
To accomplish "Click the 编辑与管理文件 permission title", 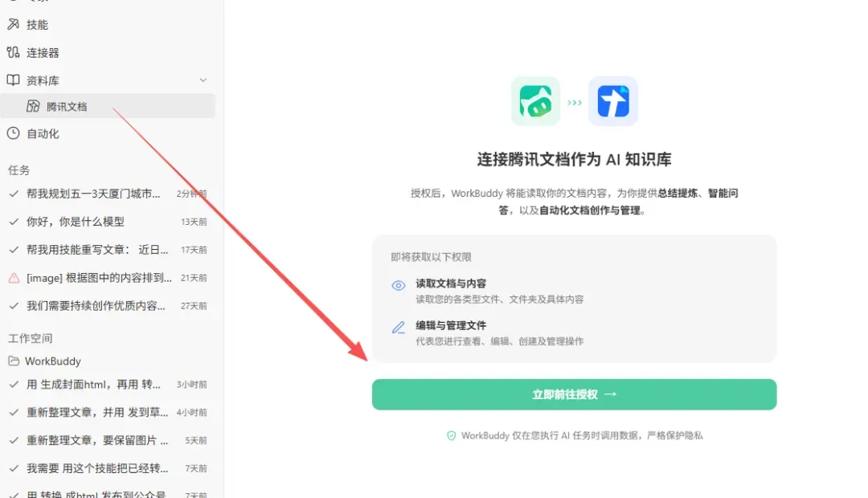I will (451, 325).
